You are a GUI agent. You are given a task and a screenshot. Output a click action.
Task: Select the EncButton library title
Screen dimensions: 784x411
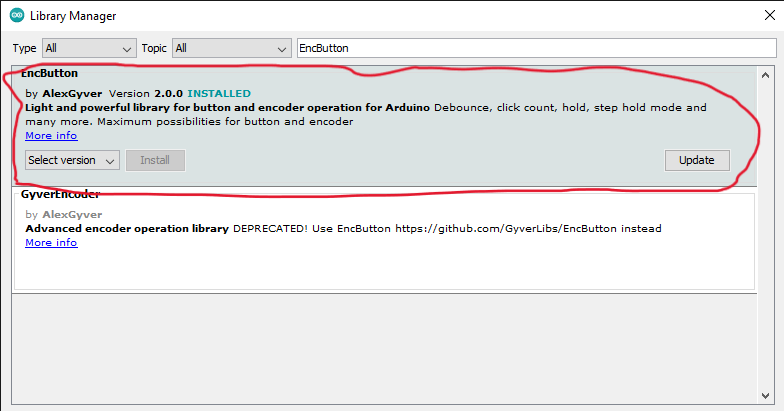click(x=50, y=74)
